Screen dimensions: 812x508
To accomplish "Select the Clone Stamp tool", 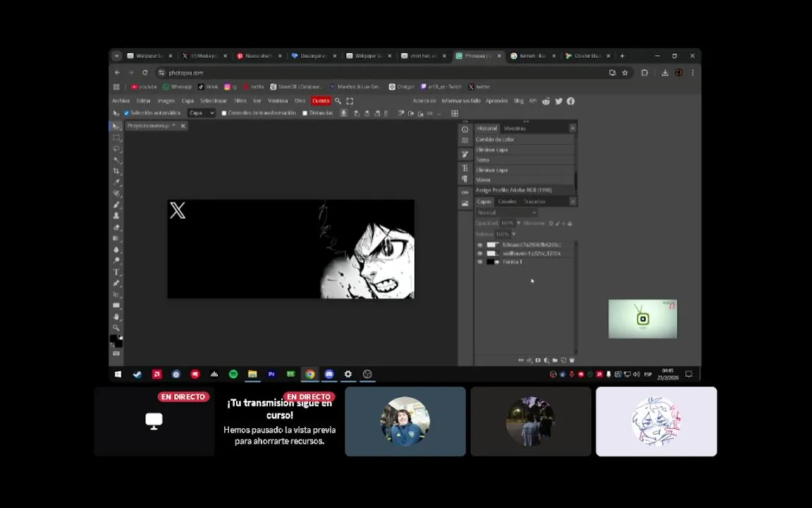I will [116, 216].
